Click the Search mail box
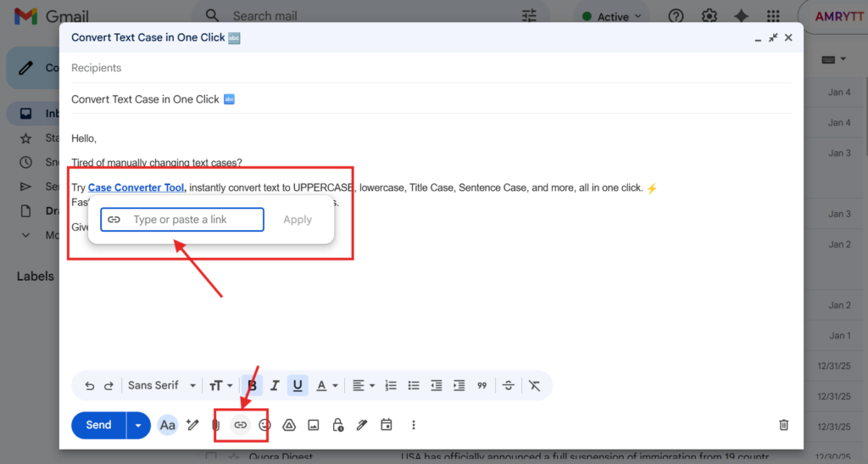Viewport: 868px width, 464px height. [371, 16]
